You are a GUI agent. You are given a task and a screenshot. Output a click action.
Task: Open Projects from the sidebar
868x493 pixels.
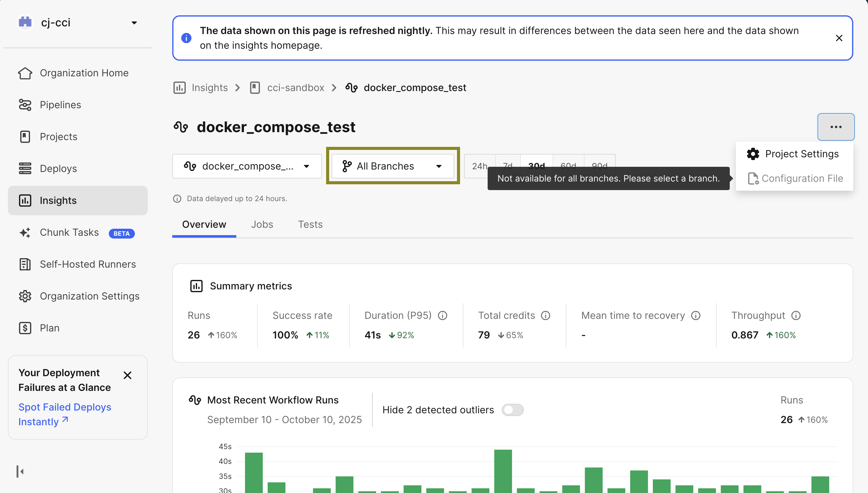[x=78, y=136]
